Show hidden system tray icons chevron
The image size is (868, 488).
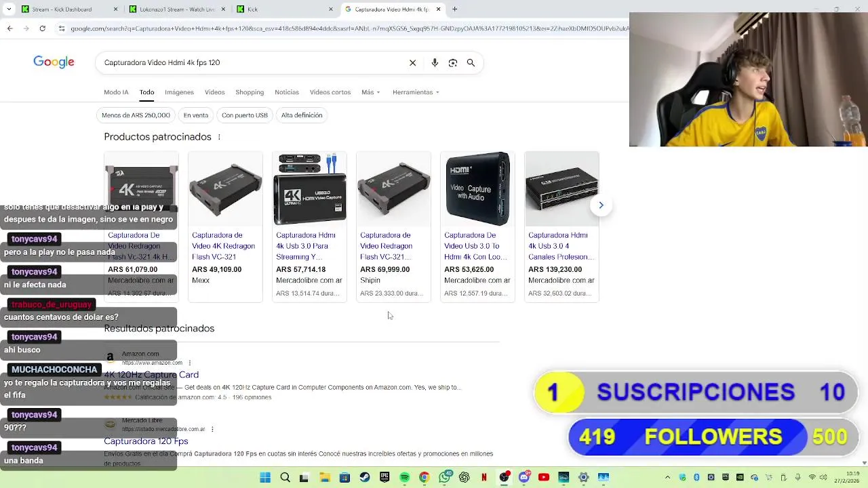pyautogui.click(x=667, y=477)
